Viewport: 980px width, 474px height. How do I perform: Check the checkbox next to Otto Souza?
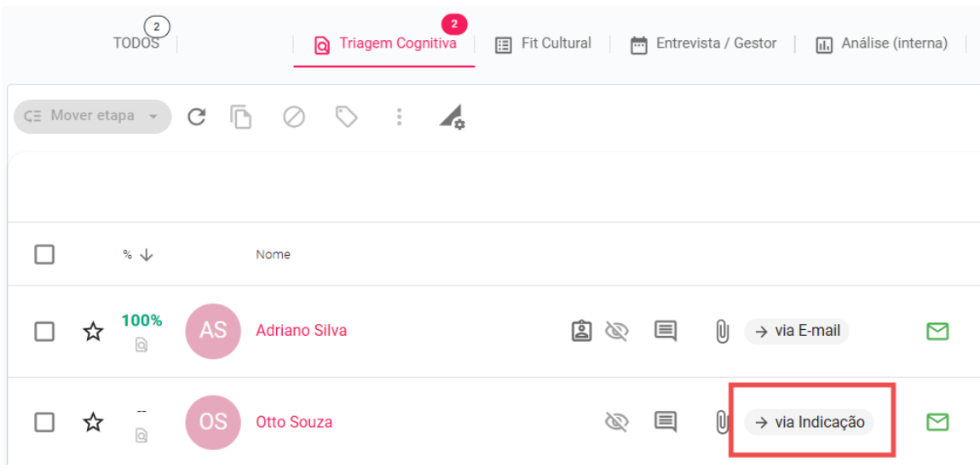tap(44, 423)
